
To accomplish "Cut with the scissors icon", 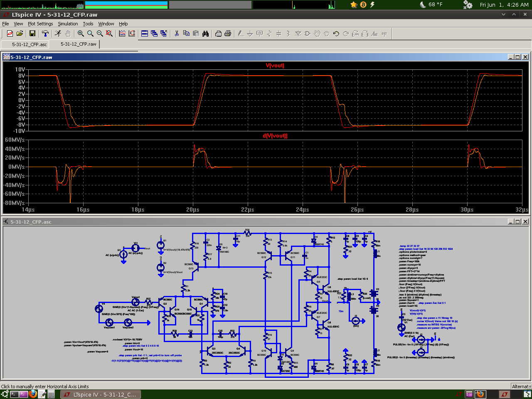I will [177, 34].
